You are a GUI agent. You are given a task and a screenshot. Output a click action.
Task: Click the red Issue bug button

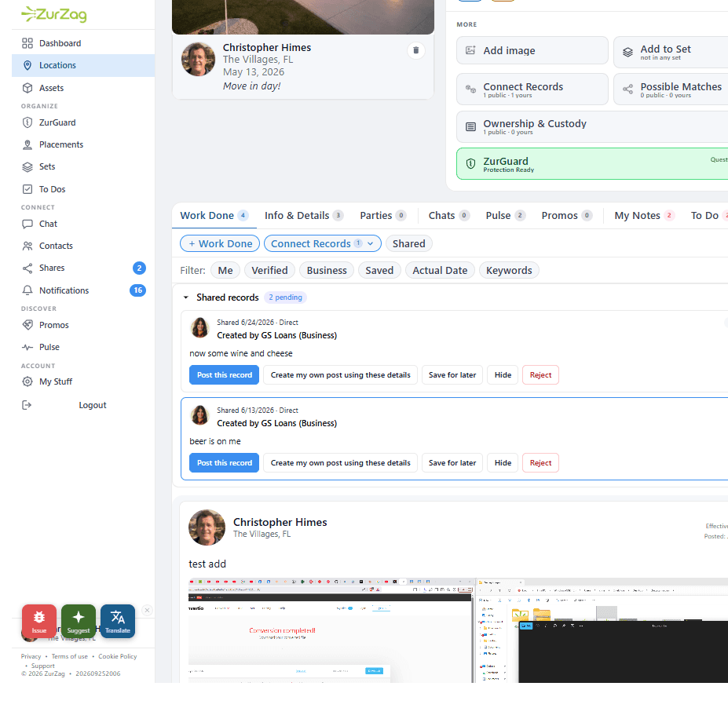point(39,621)
